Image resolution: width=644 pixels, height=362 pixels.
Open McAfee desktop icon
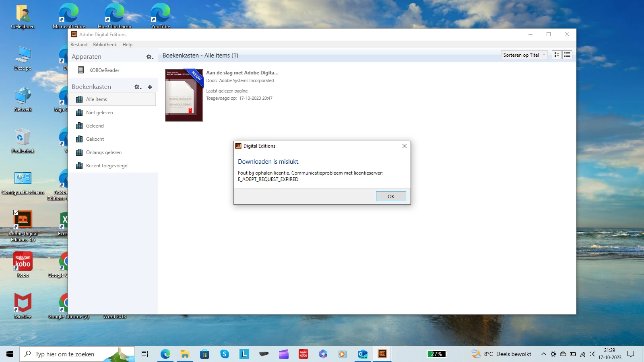(x=23, y=306)
